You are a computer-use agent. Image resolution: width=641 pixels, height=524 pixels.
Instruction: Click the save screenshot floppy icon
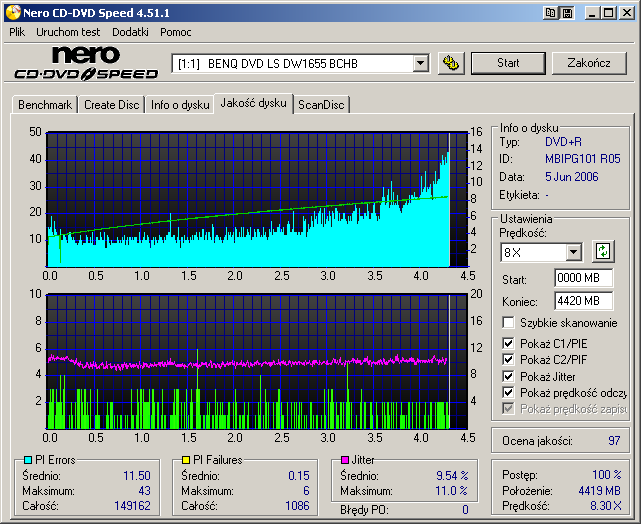pos(567,13)
